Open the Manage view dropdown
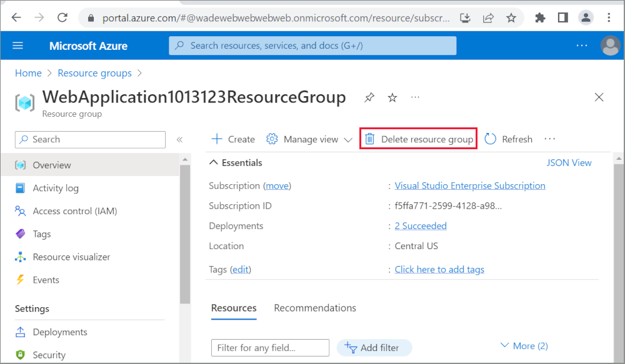The image size is (625, 364). pyautogui.click(x=309, y=139)
